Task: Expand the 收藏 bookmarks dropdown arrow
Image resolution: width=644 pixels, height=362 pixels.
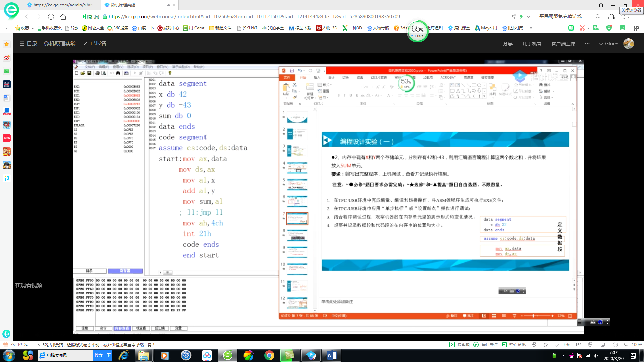Action: [x=33, y=28]
